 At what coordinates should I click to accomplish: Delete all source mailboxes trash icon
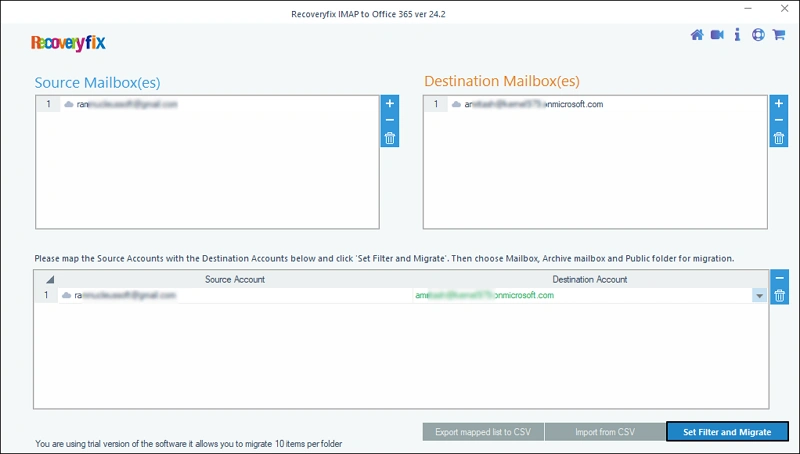[x=390, y=138]
